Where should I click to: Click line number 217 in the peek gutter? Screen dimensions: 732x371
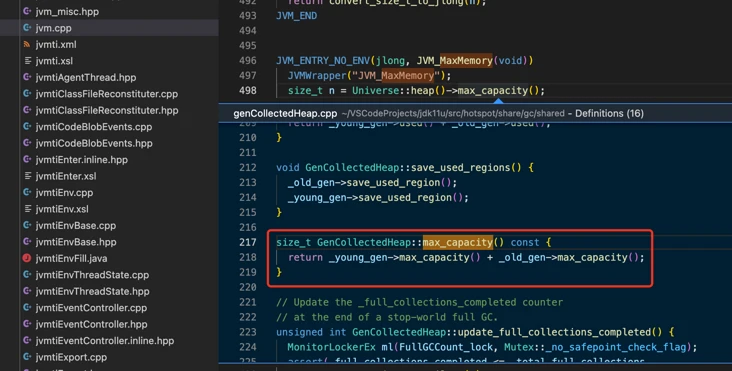coord(247,242)
